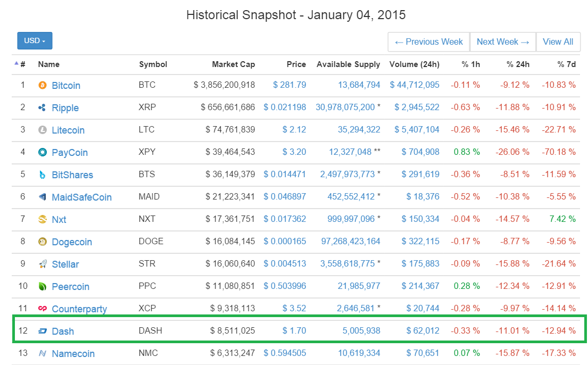Click Litecoin price $ 2.12
The width and height of the screenshot is (588, 365).
tap(294, 129)
